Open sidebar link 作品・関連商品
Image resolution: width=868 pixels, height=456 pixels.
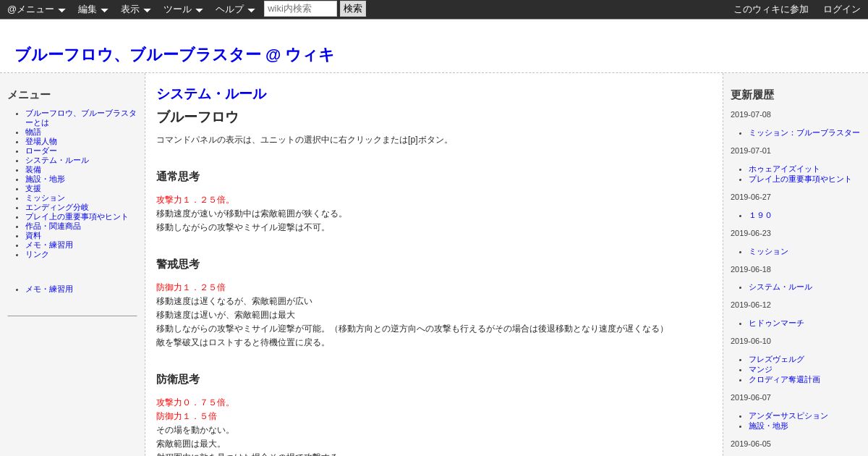[x=53, y=227]
